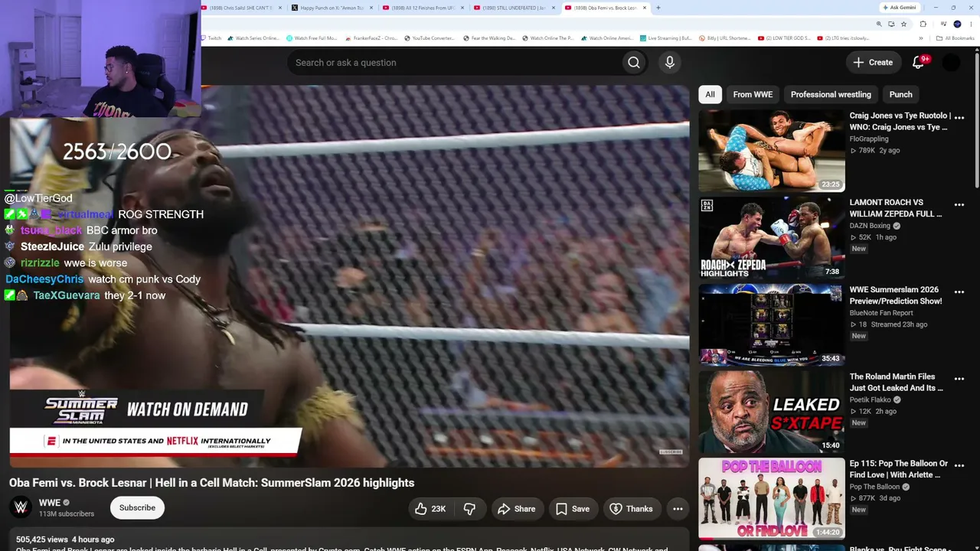
Task: Select the Punch filter chip
Action: [900, 94]
